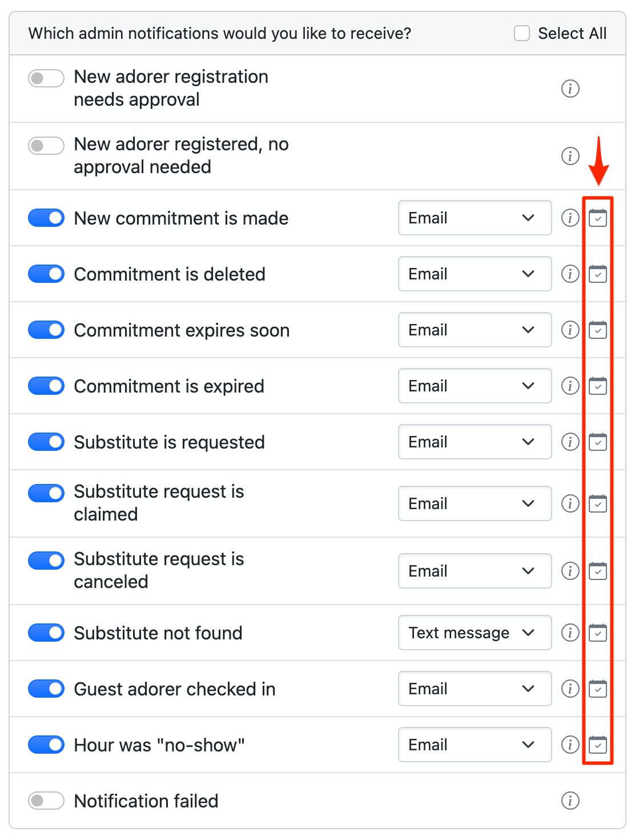Click calendar icon for Commitment is deleted
The width and height of the screenshot is (635, 840).
[598, 274]
